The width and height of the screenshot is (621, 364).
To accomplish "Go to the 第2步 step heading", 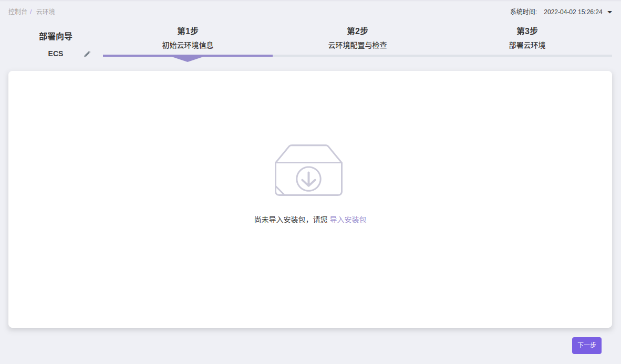I will coord(357,31).
